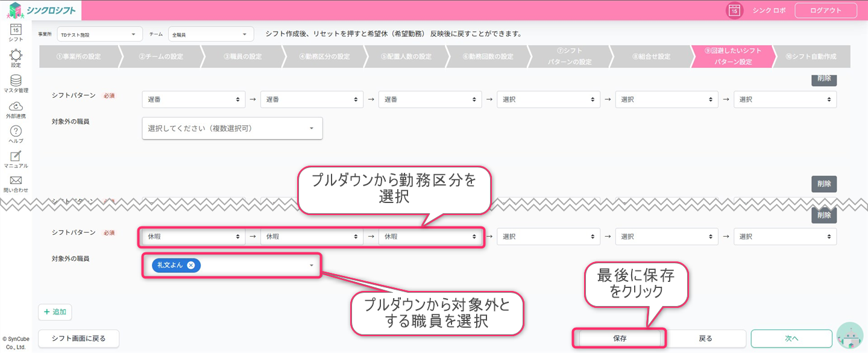Remove the 礼文よん chip with its x
Viewport: 868px width, 353px height.
click(x=190, y=265)
